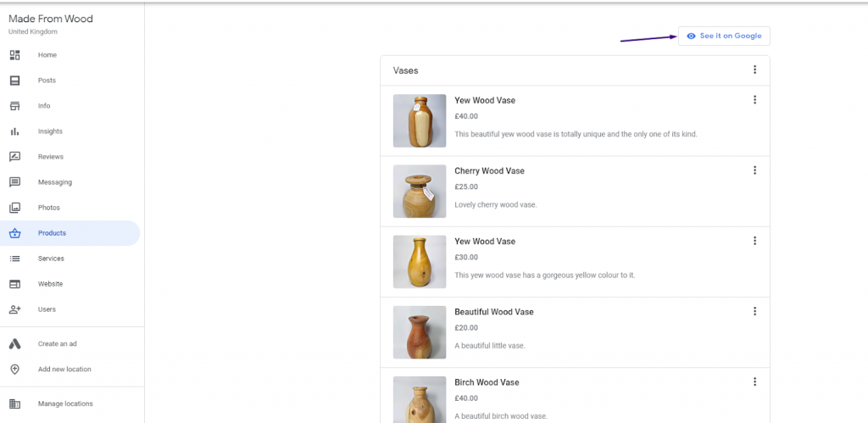868x423 pixels.
Task: Click the Google Ads Create an ad icon
Action: (15, 344)
